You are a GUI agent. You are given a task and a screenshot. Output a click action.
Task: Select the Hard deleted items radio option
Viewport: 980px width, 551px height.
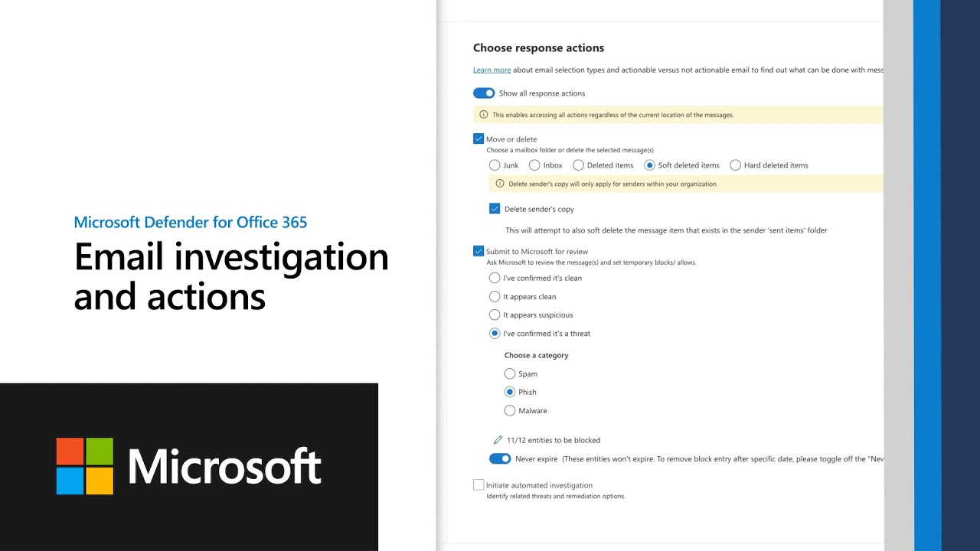(736, 165)
